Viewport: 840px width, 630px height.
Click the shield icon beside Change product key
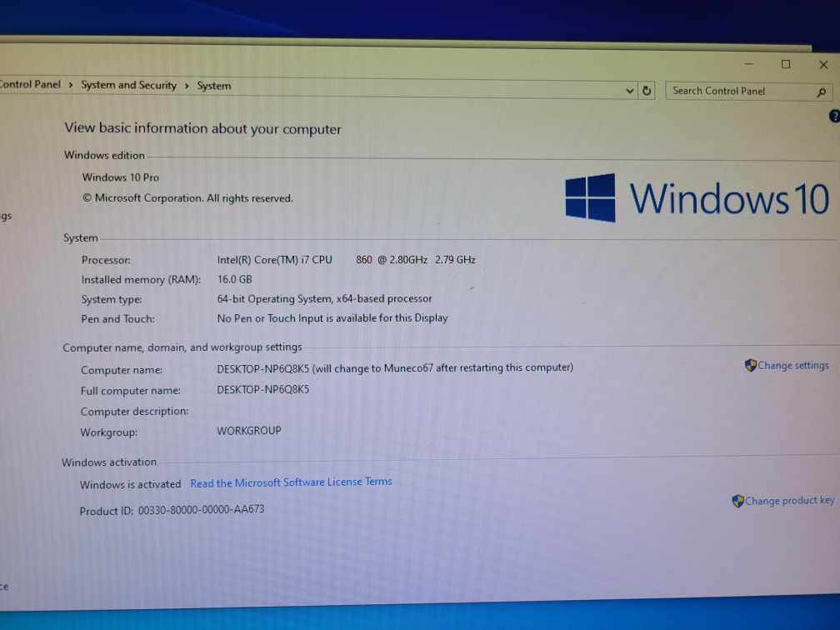tap(737, 501)
